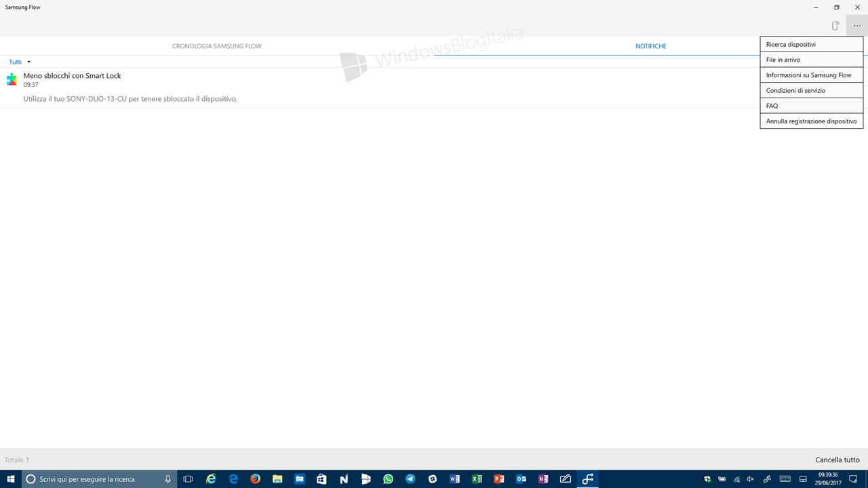Click the Smart Lock notification app icon
This screenshot has width=868, height=488.
click(12, 79)
